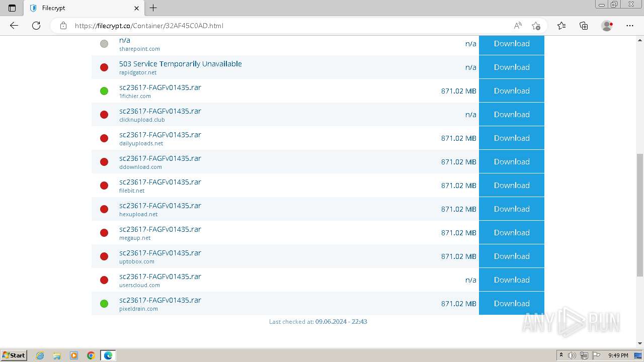Click the page vertical scrollbar thumb
This screenshot has width=644, height=362.
640,215
